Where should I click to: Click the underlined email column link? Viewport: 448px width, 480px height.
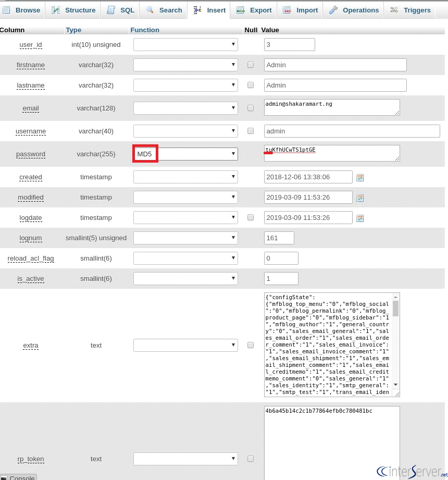[30, 108]
